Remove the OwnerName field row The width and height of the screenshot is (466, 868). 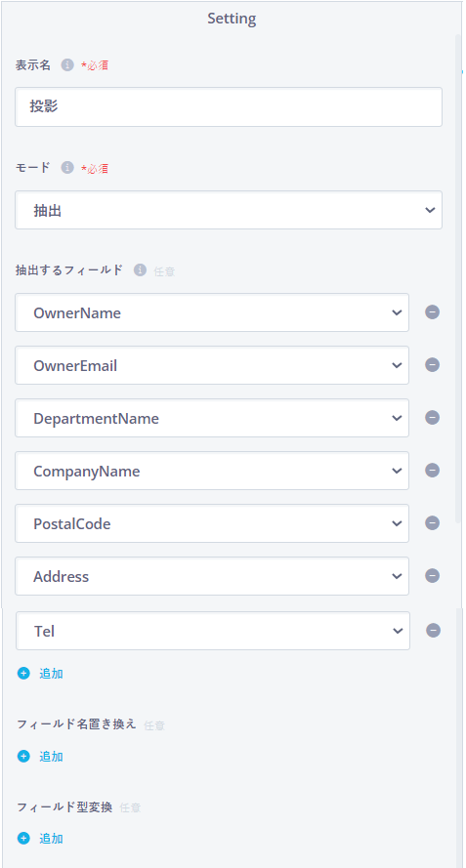pos(432,312)
